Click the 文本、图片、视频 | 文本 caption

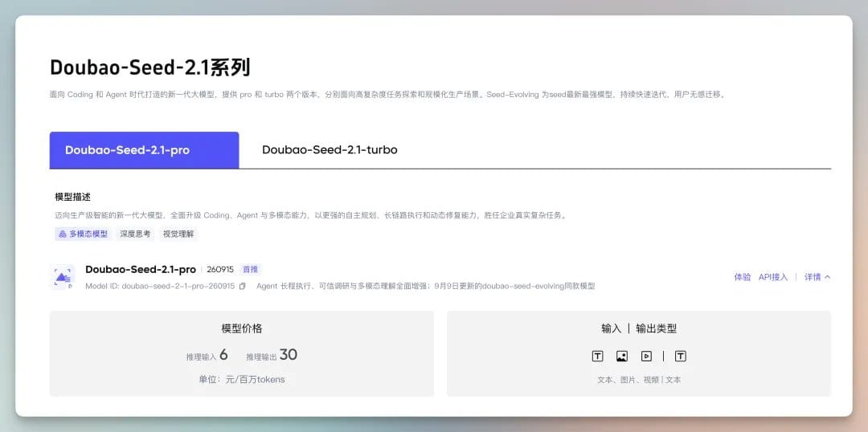point(639,380)
